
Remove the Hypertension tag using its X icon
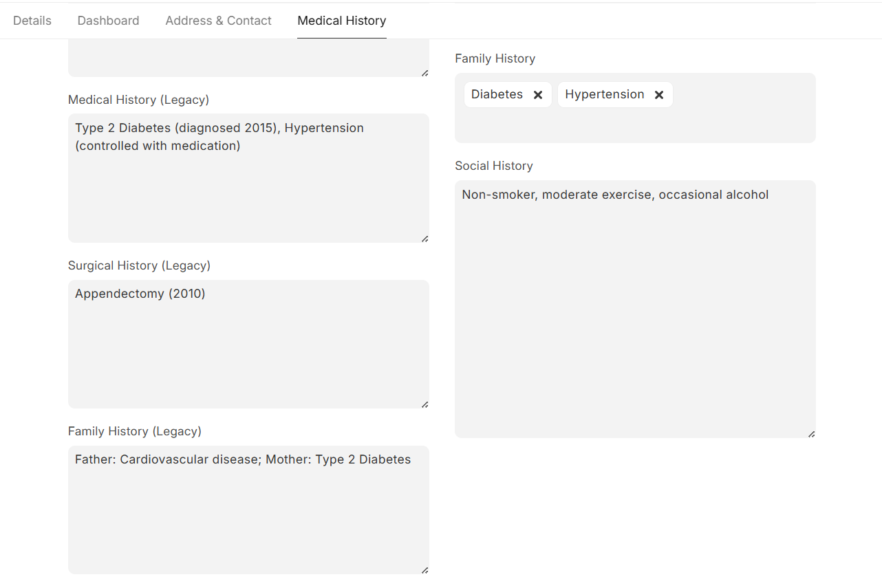[x=659, y=94]
